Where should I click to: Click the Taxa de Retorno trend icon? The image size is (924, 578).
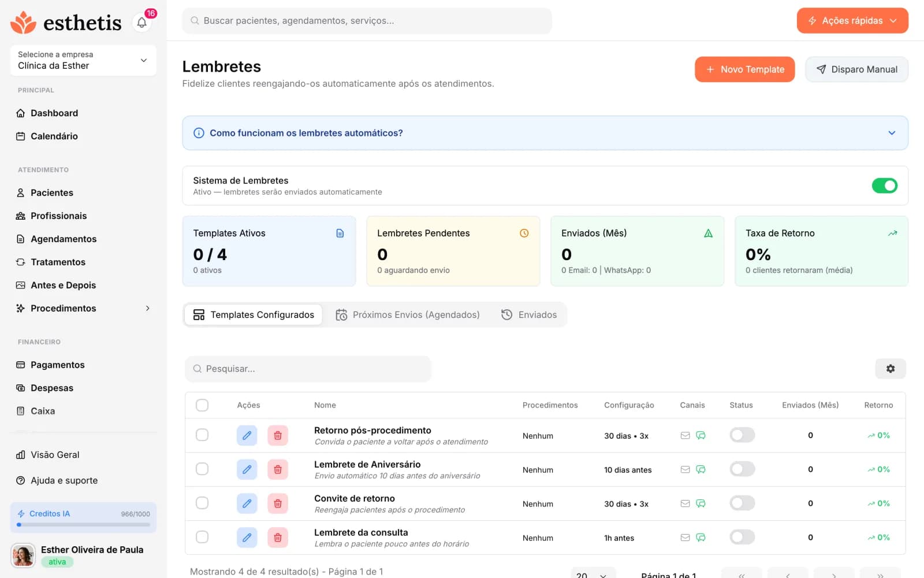(x=892, y=233)
